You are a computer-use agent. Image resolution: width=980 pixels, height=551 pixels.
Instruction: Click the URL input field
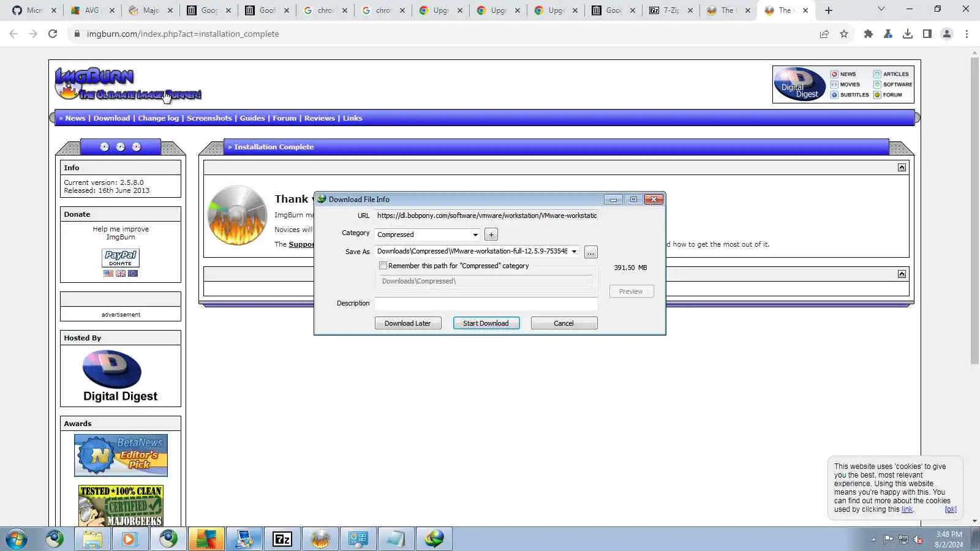click(486, 216)
